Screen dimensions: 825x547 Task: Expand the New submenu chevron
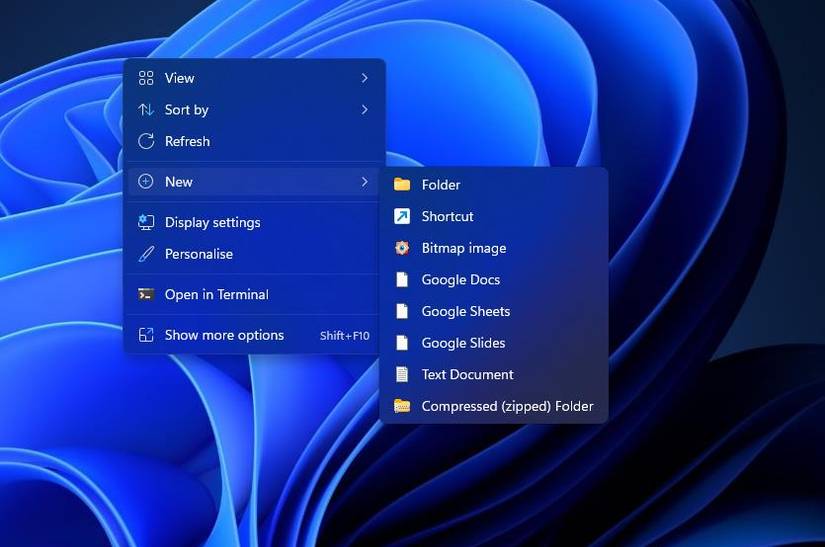(365, 181)
